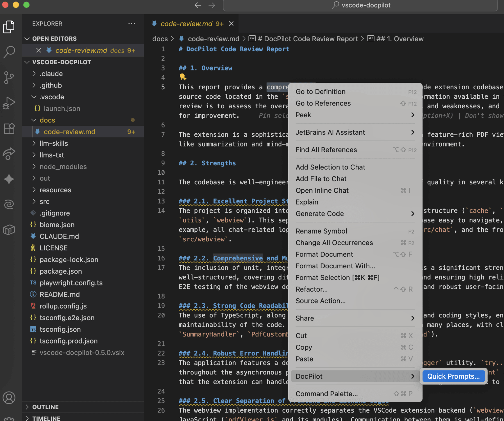Viewport: 504px width, 421px height.
Task: Click More Actions (...) in the Explorer header
Action: [x=132, y=24]
